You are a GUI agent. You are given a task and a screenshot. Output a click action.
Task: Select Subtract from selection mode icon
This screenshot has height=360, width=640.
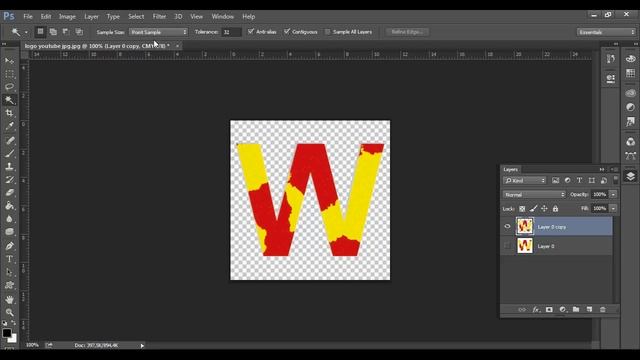66,32
